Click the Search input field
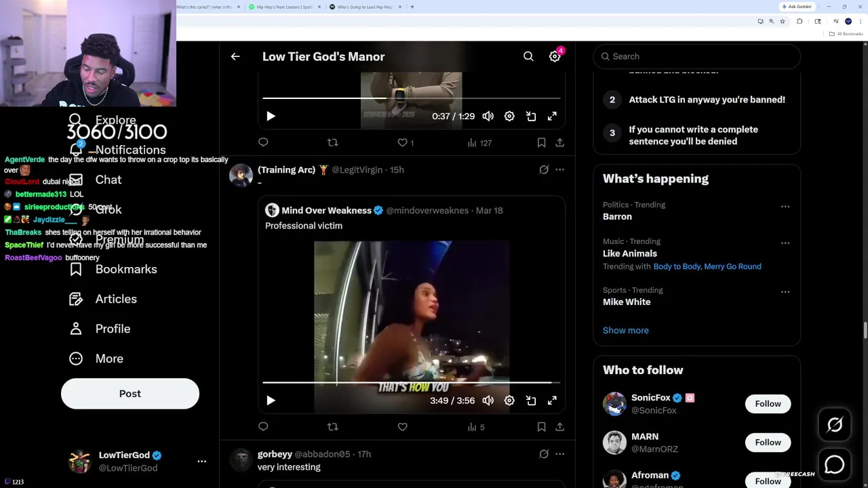The width and height of the screenshot is (868, 488). point(697,56)
